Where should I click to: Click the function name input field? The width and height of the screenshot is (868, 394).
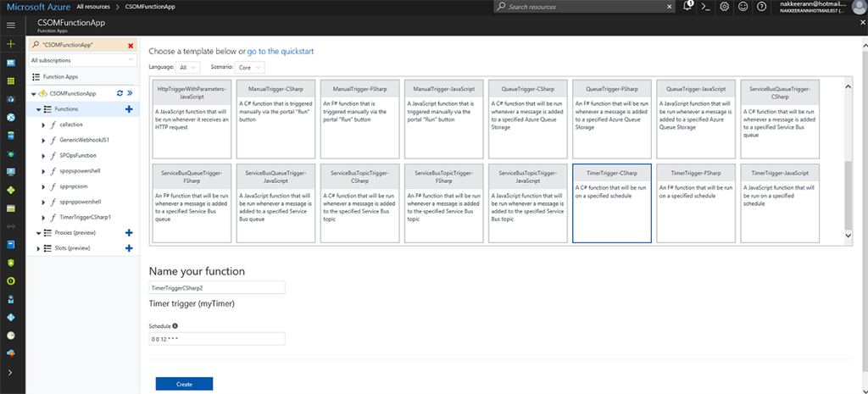[x=217, y=288]
